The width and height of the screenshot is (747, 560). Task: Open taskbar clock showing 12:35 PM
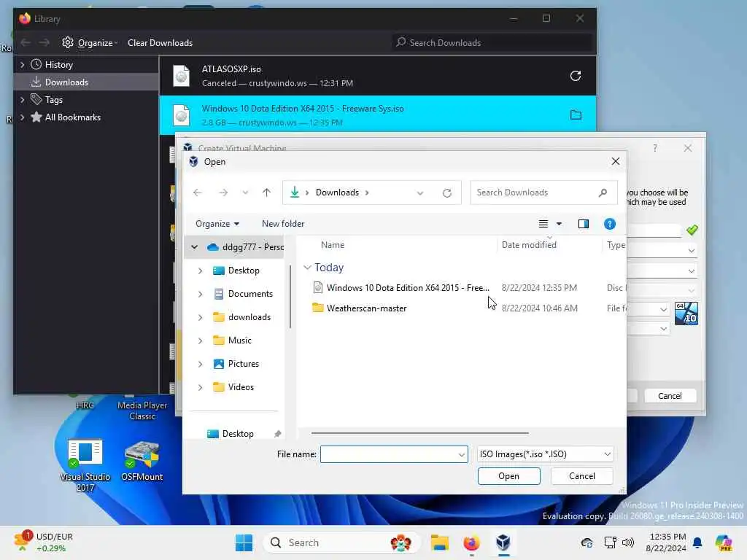pos(667,542)
